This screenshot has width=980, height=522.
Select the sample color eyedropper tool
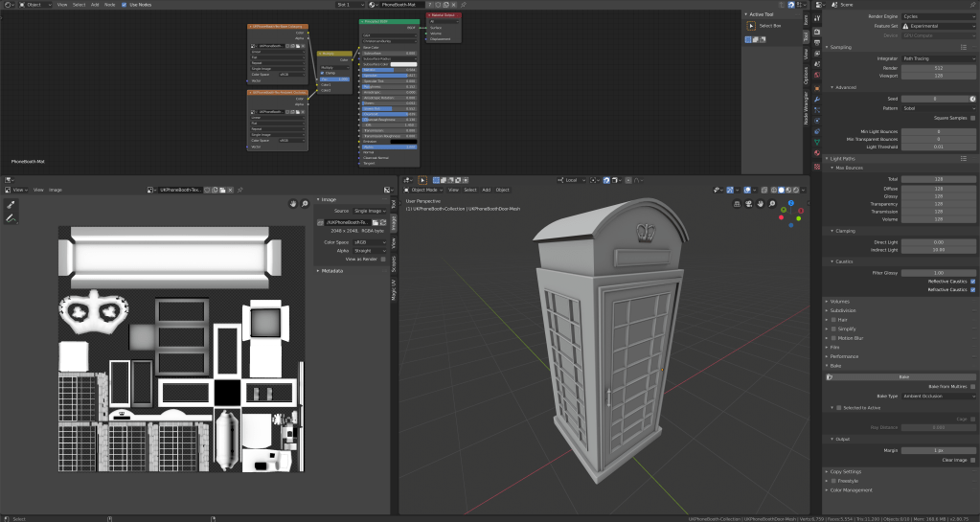click(11, 205)
